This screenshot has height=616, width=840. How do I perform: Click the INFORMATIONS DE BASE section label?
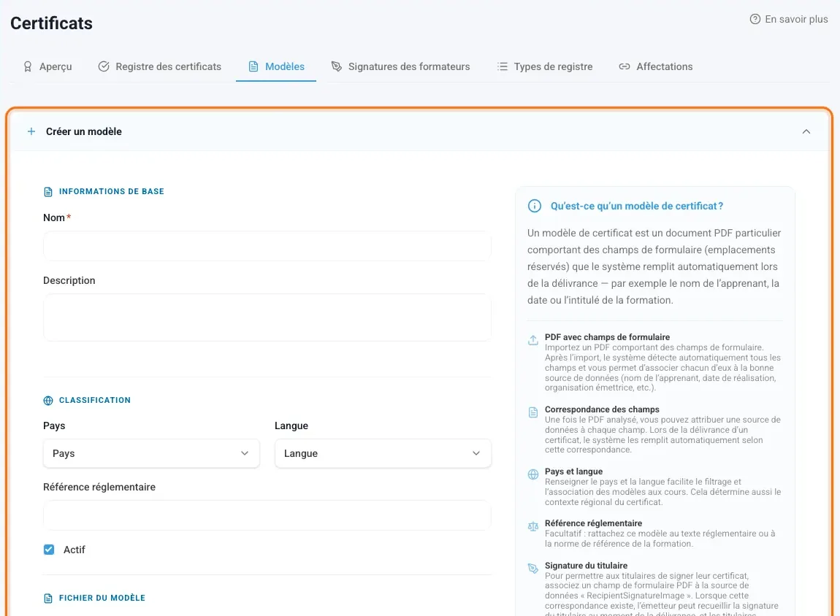coord(112,192)
